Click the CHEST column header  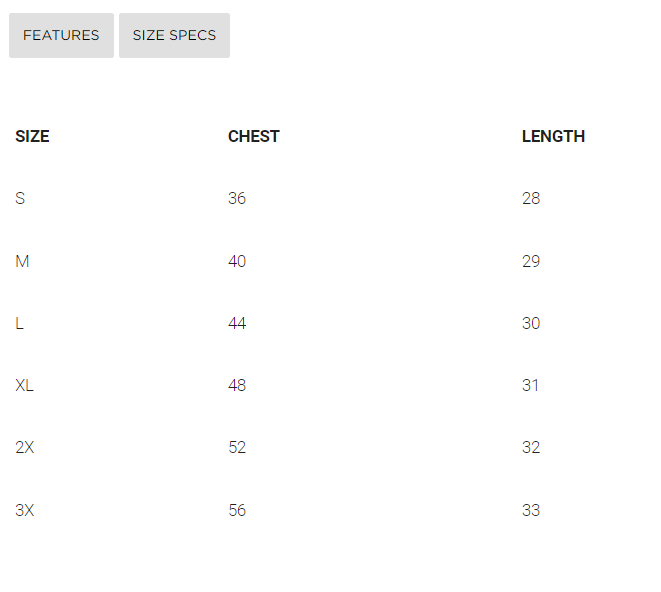254,137
